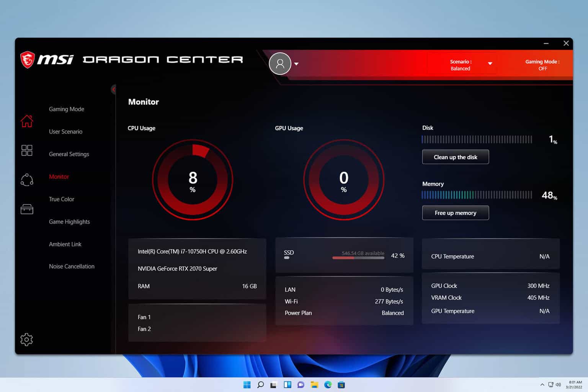Click the CPU Temperature N/A value
588x392 pixels.
[x=544, y=256]
